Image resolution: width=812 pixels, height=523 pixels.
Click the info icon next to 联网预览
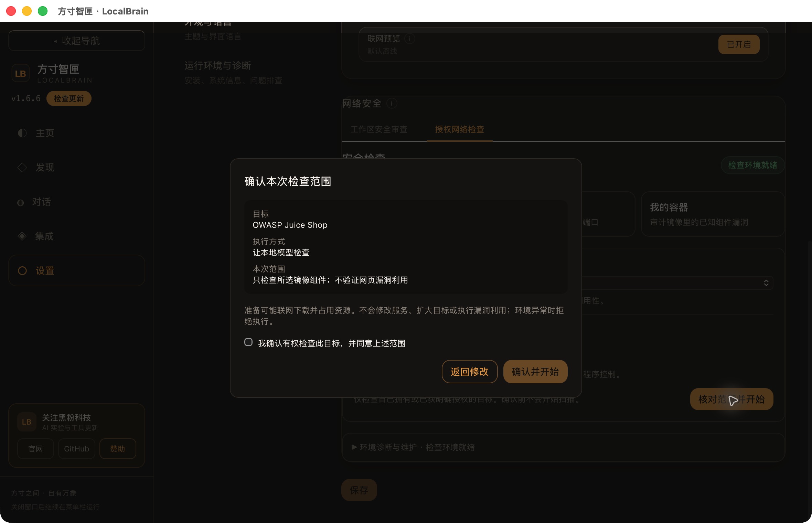point(409,38)
